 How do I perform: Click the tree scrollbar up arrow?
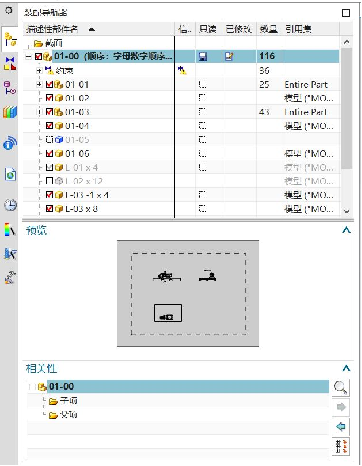click(x=347, y=42)
